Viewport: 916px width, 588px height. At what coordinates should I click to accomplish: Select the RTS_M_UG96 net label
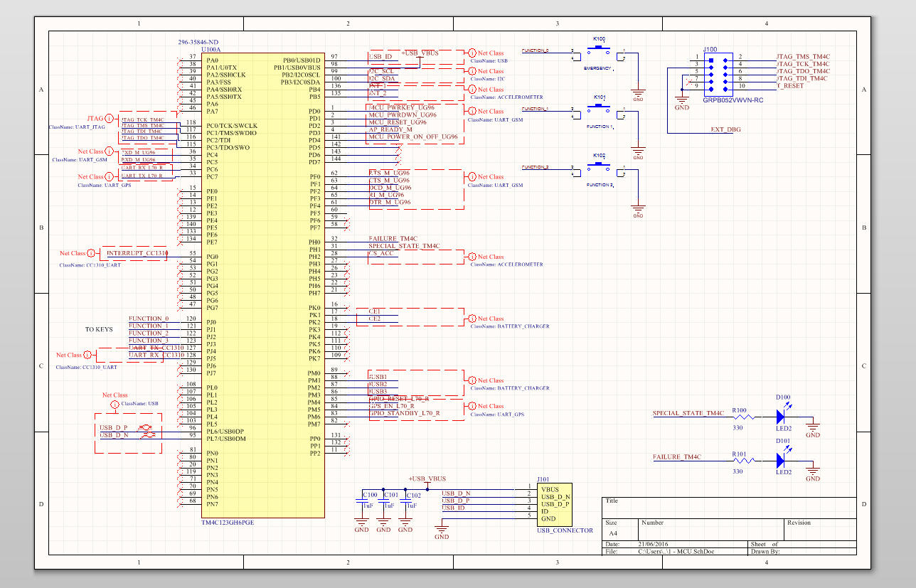(x=389, y=173)
